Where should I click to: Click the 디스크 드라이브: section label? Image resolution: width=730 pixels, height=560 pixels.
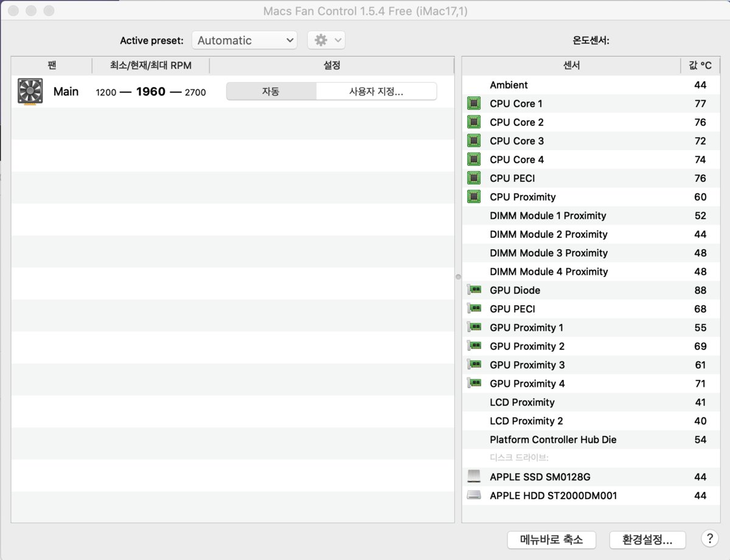click(x=519, y=458)
